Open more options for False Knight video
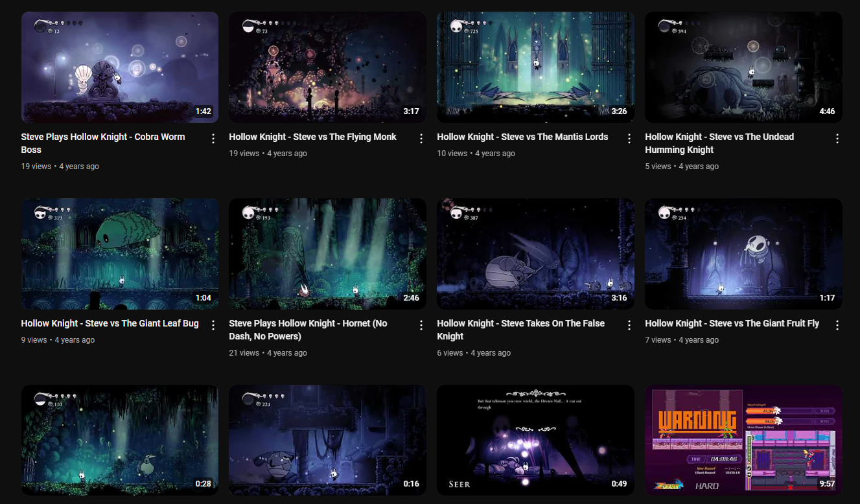Viewport: 860px width, 504px height. (x=629, y=325)
